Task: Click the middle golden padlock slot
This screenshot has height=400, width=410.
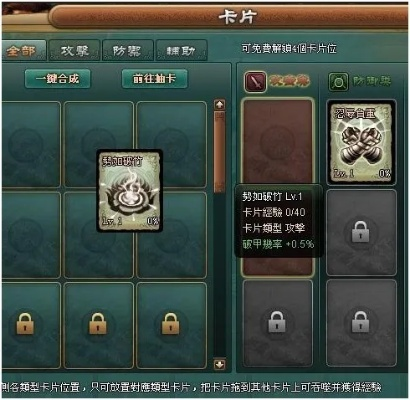Action: tap(97, 324)
